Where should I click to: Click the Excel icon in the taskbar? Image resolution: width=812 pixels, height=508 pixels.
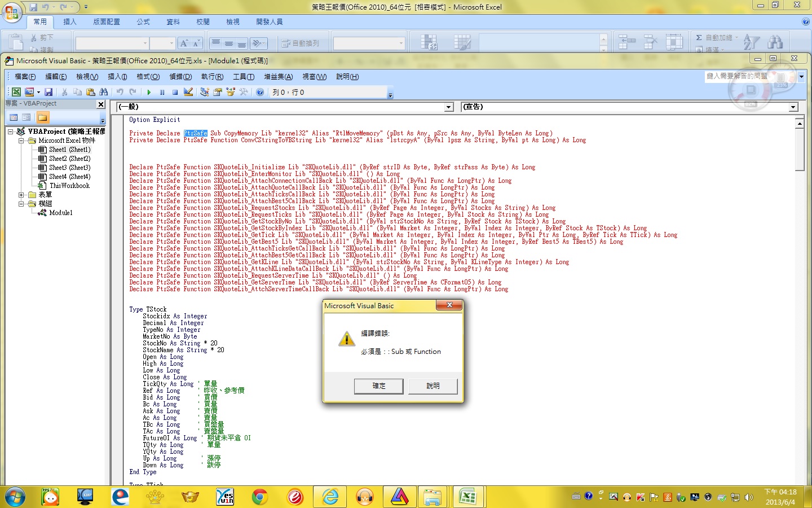point(468,497)
